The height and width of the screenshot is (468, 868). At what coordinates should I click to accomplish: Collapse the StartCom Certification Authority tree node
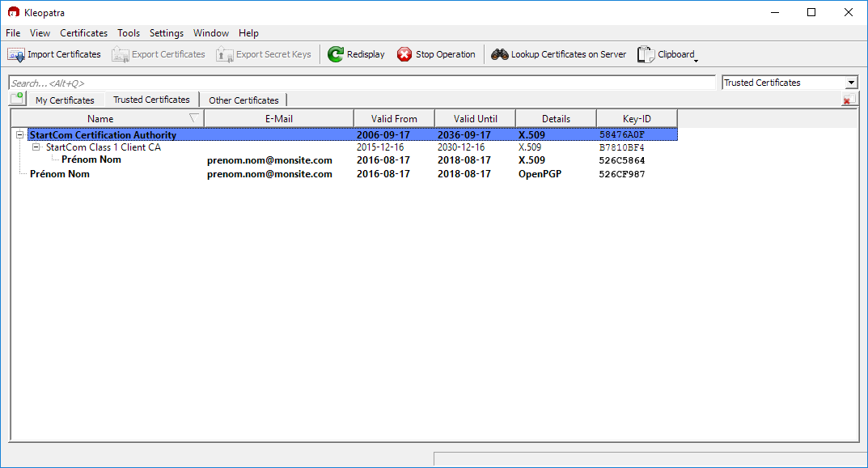[20, 134]
